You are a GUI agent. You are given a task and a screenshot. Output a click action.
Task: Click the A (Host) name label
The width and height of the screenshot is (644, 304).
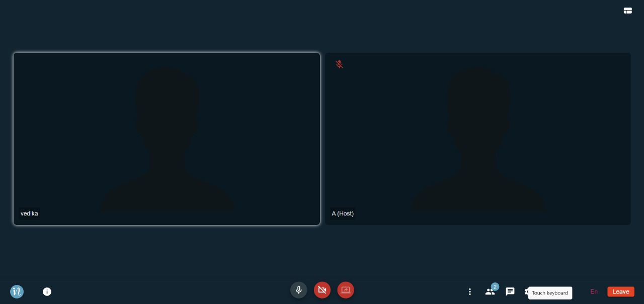[x=343, y=213]
